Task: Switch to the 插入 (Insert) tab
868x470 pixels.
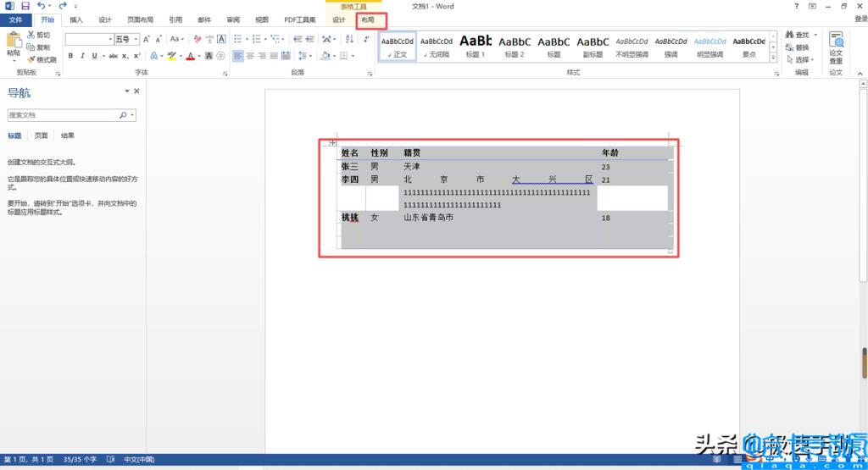Action: click(x=76, y=20)
